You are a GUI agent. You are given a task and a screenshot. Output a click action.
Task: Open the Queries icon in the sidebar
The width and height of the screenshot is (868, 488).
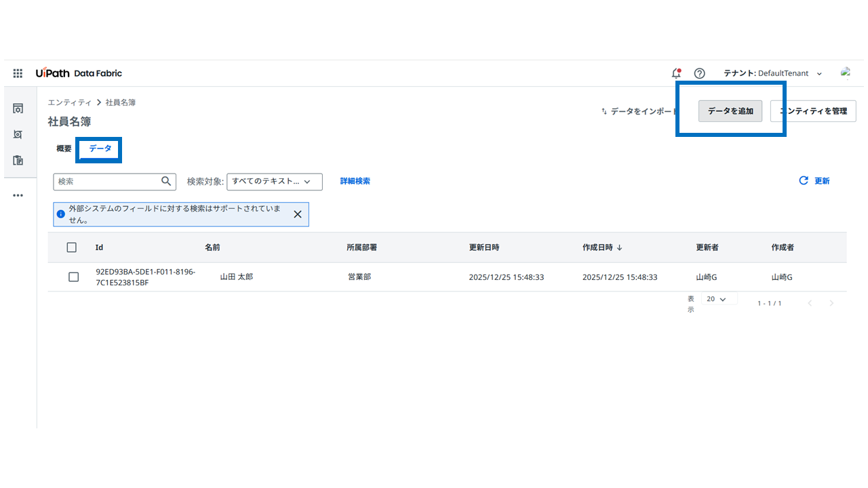18,134
